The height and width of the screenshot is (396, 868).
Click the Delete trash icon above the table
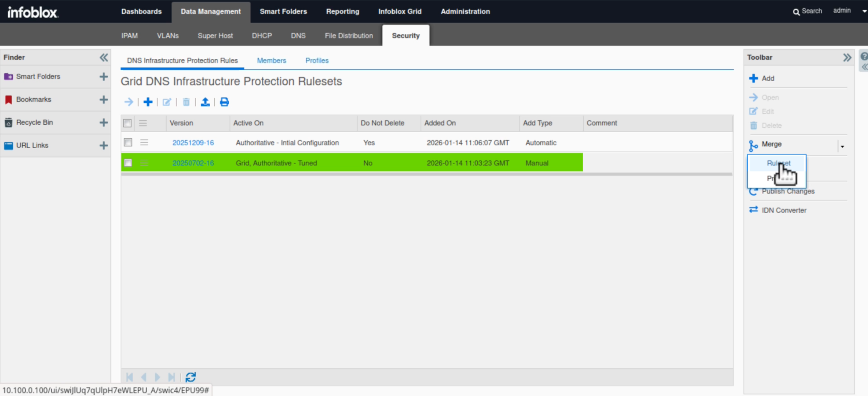point(186,102)
